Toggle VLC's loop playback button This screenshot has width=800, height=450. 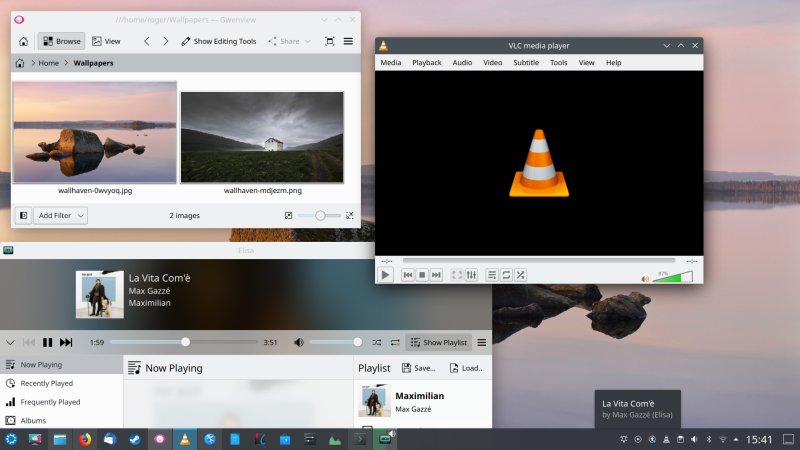(x=506, y=274)
